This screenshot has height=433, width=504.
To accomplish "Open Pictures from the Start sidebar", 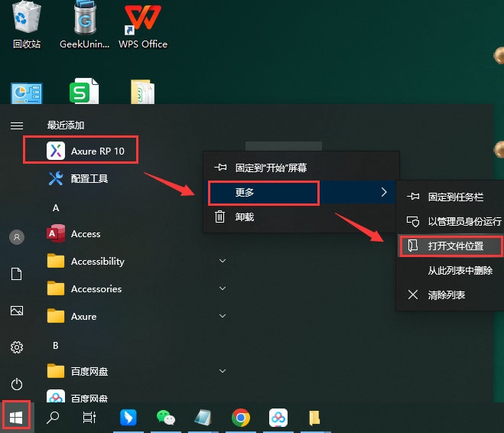I will (x=17, y=311).
